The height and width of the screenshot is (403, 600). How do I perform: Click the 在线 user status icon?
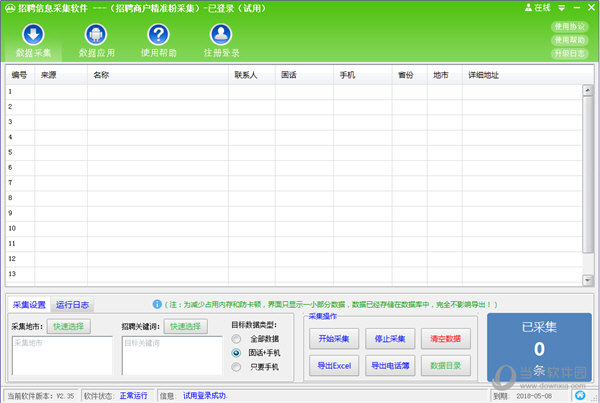coord(527,7)
